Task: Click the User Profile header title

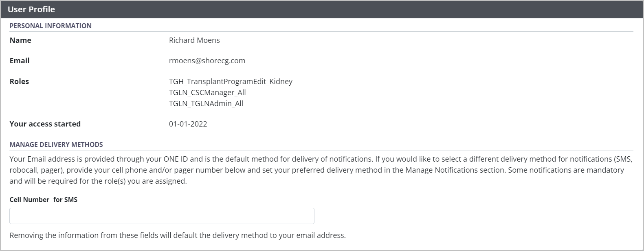Action: pos(31,9)
